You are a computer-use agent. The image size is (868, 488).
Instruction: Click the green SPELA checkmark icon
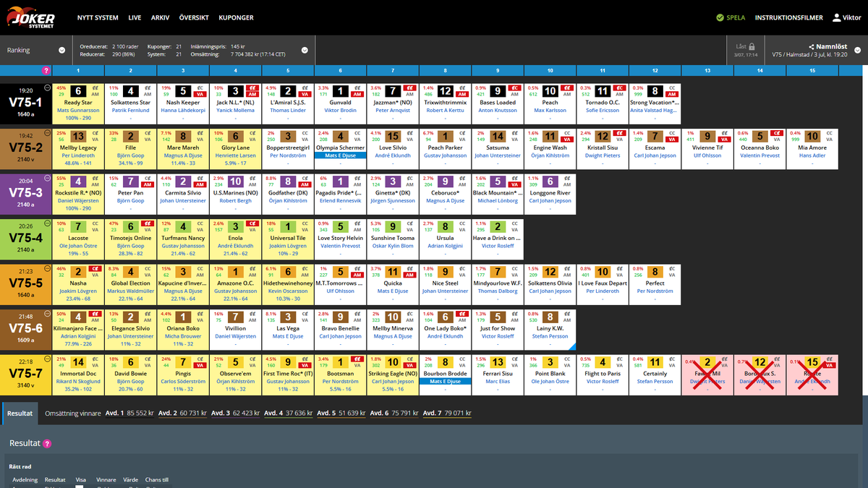[720, 17]
